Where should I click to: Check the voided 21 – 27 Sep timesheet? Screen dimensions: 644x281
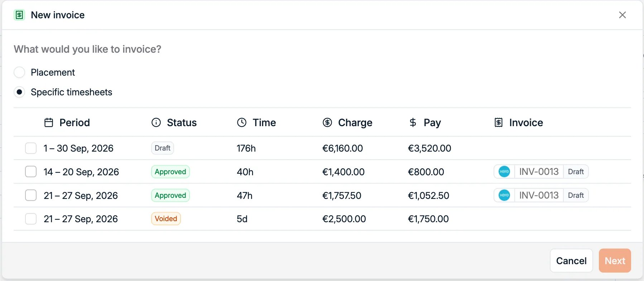(x=31, y=219)
